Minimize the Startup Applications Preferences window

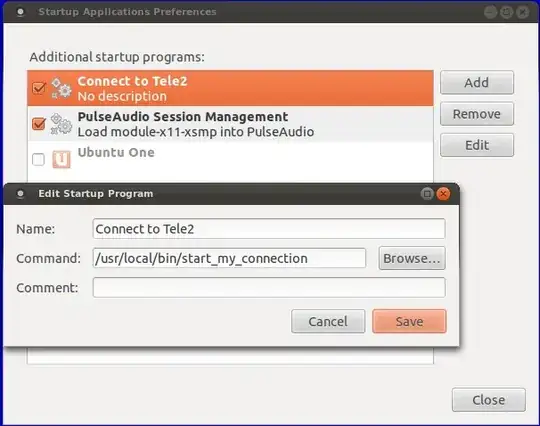[x=490, y=12]
